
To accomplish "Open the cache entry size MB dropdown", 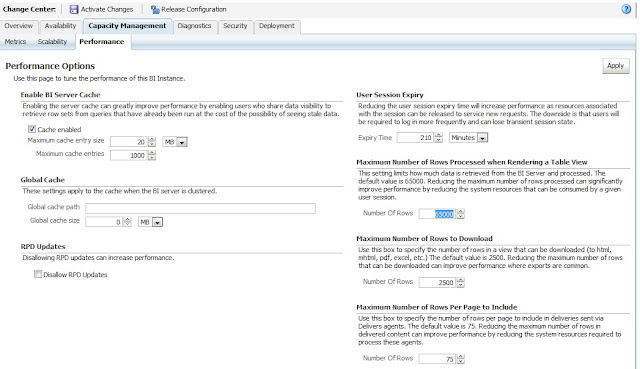I will [x=175, y=142].
